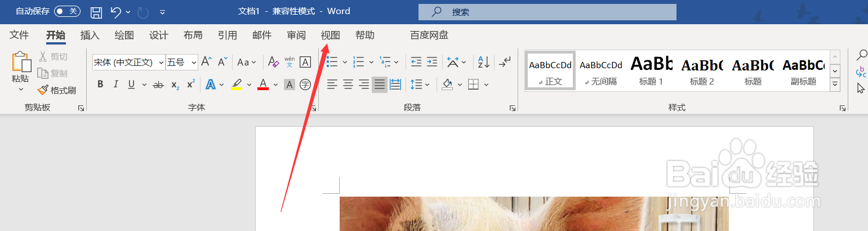Decrease font size with shrink font icon
The height and width of the screenshot is (231, 868).
click(223, 62)
